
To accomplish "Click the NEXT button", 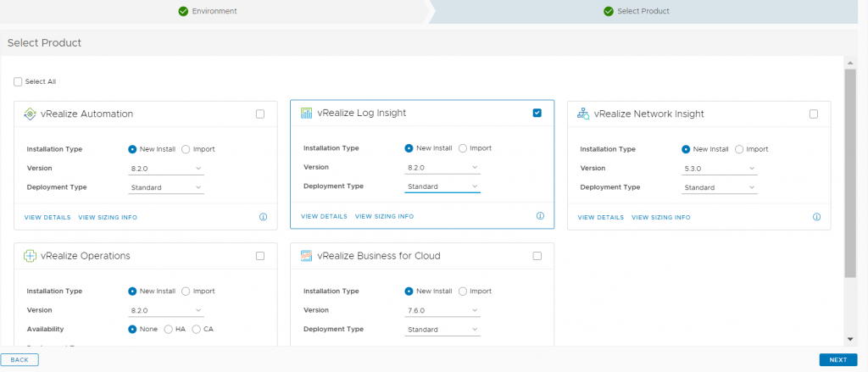I will click(x=838, y=360).
